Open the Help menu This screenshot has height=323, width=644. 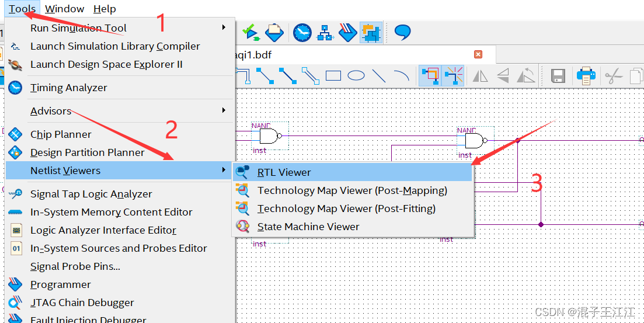pyautogui.click(x=105, y=9)
